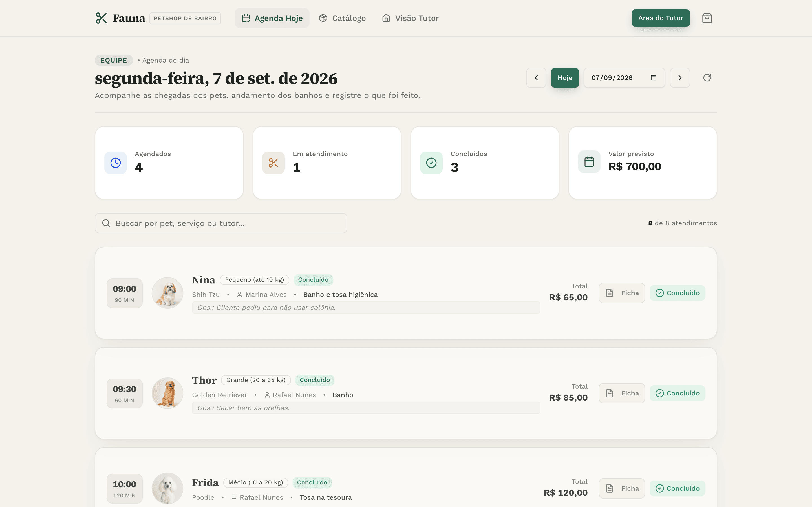
Task: Click the Área do Tutor button
Action: click(660, 18)
